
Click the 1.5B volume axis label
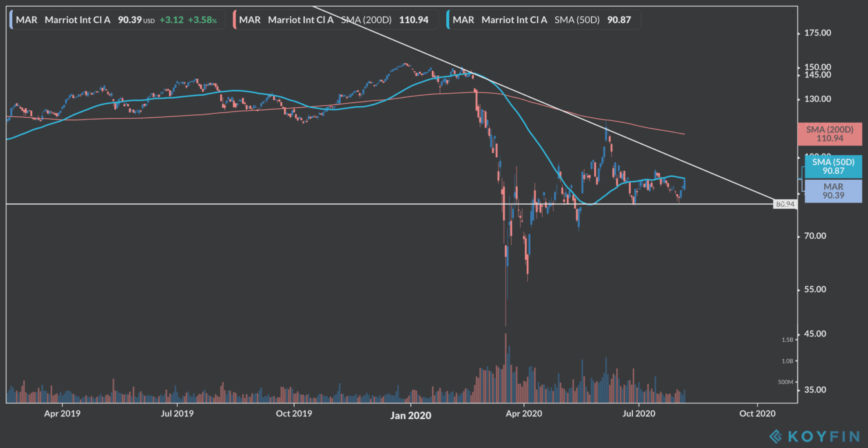click(x=787, y=339)
